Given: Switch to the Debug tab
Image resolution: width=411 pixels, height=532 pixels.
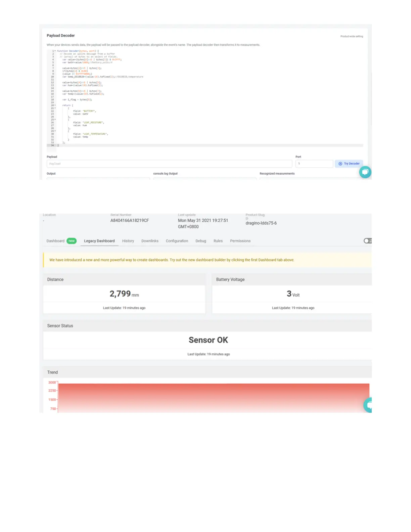Looking at the screenshot, I should [x=201, y=241].
